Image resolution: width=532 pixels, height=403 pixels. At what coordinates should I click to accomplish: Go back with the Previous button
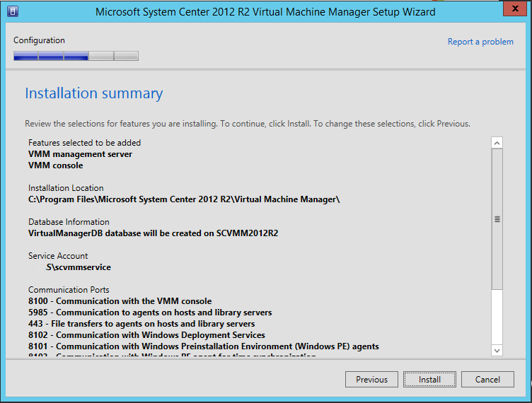pos(371,379)
